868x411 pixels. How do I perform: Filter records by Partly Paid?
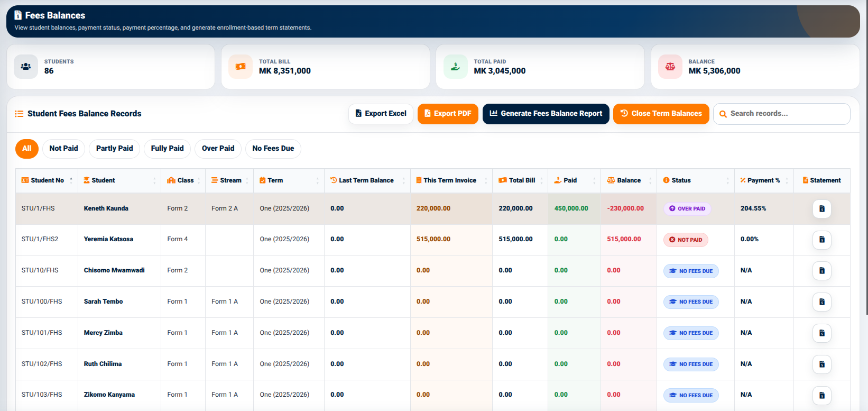[x=114, y=149]
